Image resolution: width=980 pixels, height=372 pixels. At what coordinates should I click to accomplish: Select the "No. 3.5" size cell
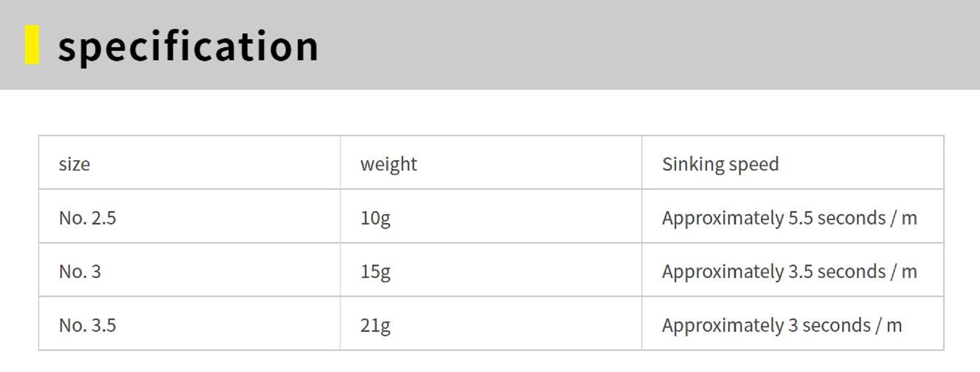click(87, 325)
